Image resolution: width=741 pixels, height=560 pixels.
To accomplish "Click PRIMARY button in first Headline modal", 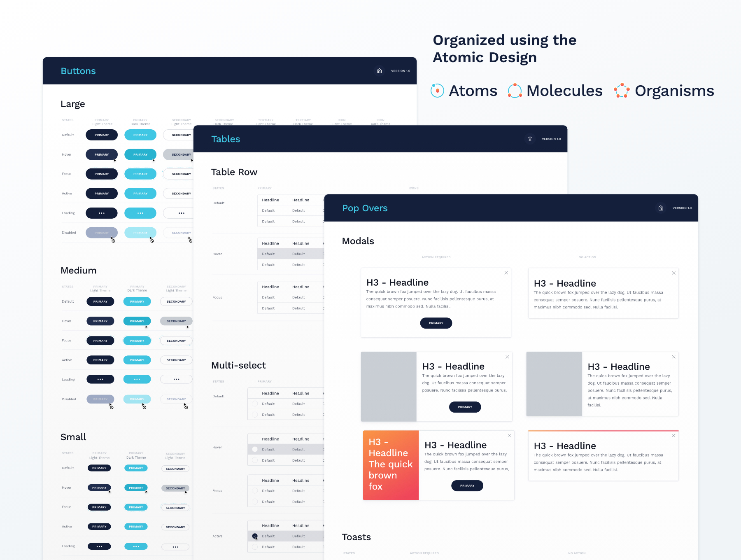I will (x=436, y=323).
